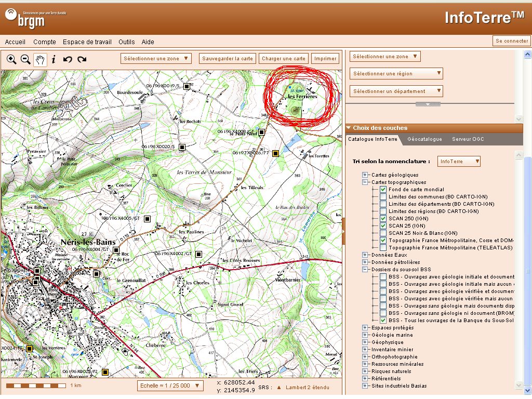Toggle Fond de carte mondial checkbox
Screen dimensions: 532x399
tap(383, 190)
